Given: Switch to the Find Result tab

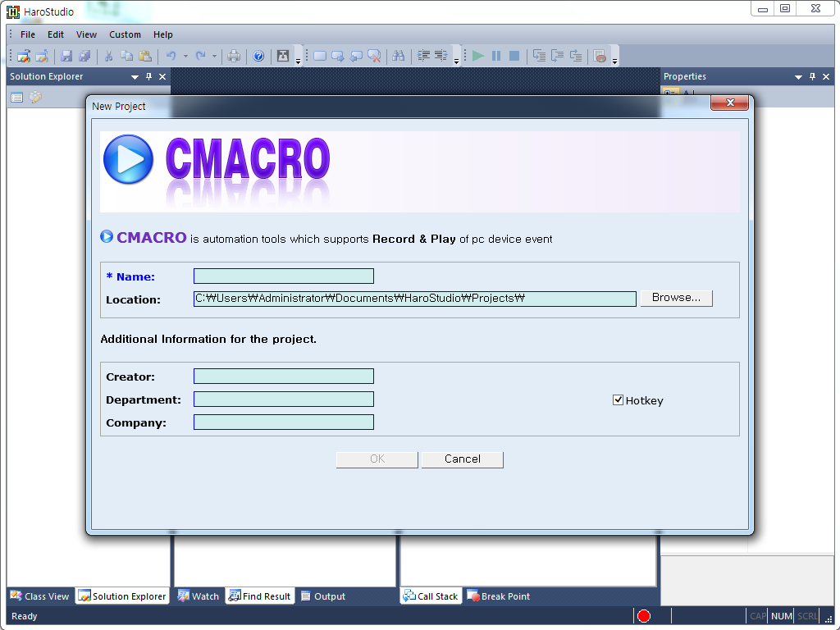Looking at the screenshot, I should [x=259, y=596].
